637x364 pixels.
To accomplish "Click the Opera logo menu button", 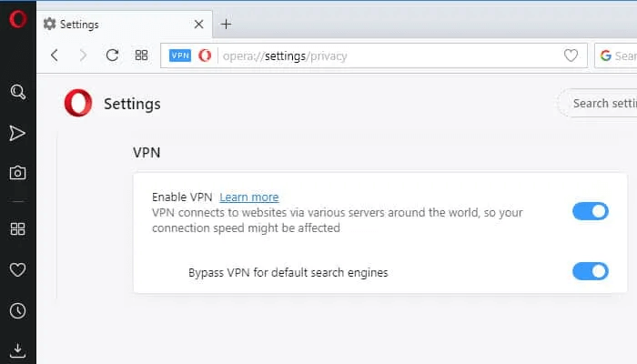I will click(x=17, y=19).
